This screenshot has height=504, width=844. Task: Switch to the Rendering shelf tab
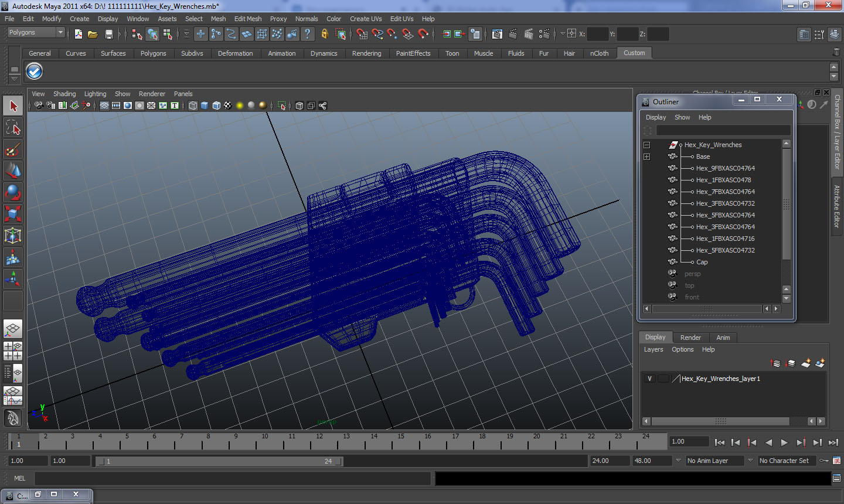366,53
